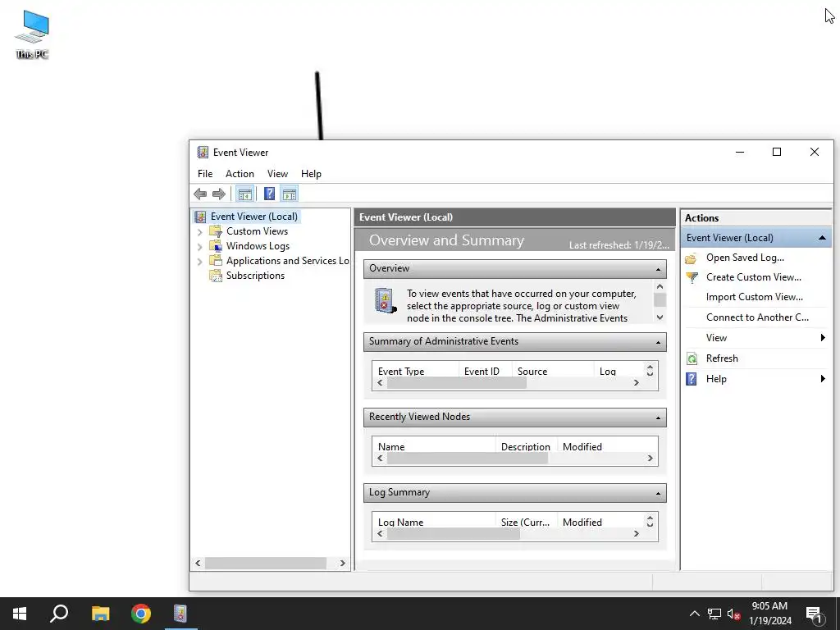Click the Help question-mark icon in Actions
This screenshot has width=840, height=630.
(692, 379)
